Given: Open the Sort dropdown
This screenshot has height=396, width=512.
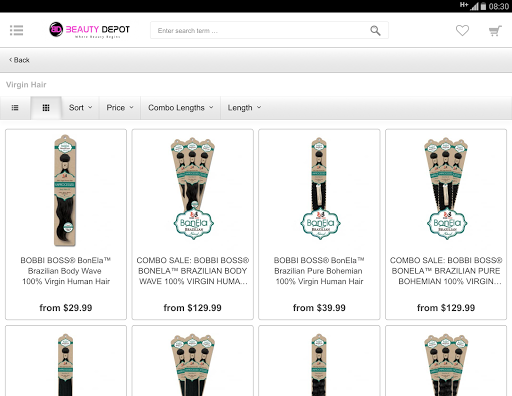Looking at the screenshot, I should click(80, 108).
